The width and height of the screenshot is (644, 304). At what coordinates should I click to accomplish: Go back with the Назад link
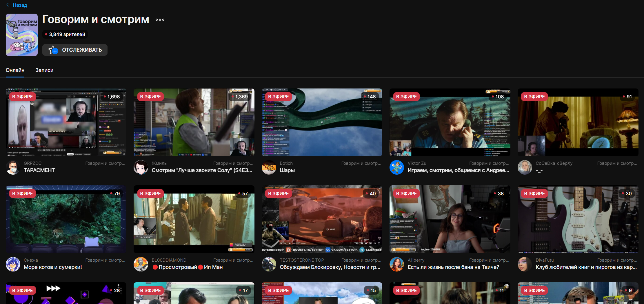coord(17,5)
